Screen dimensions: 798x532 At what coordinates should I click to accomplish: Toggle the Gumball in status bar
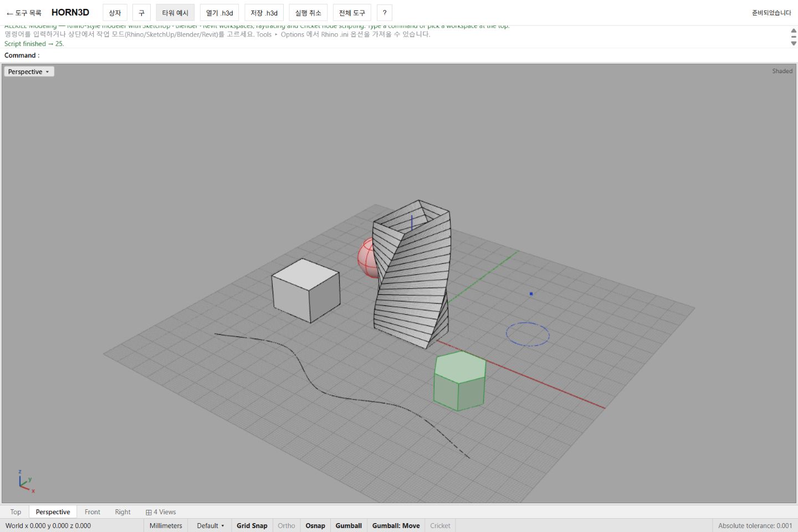pyautogui.click(x=349, y=526)
